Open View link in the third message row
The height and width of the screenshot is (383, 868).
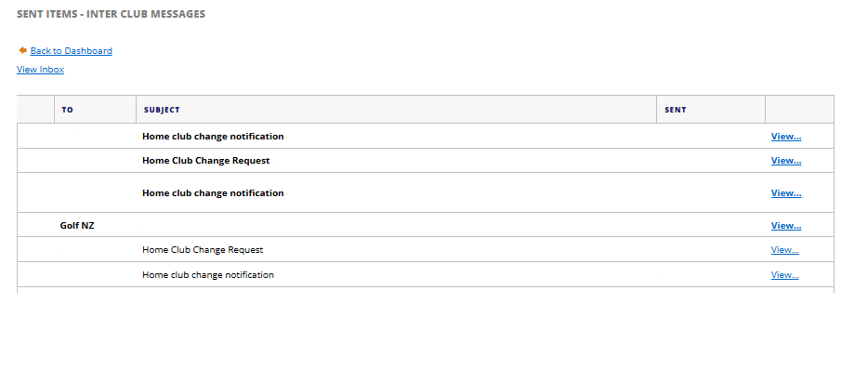[785, 193]
